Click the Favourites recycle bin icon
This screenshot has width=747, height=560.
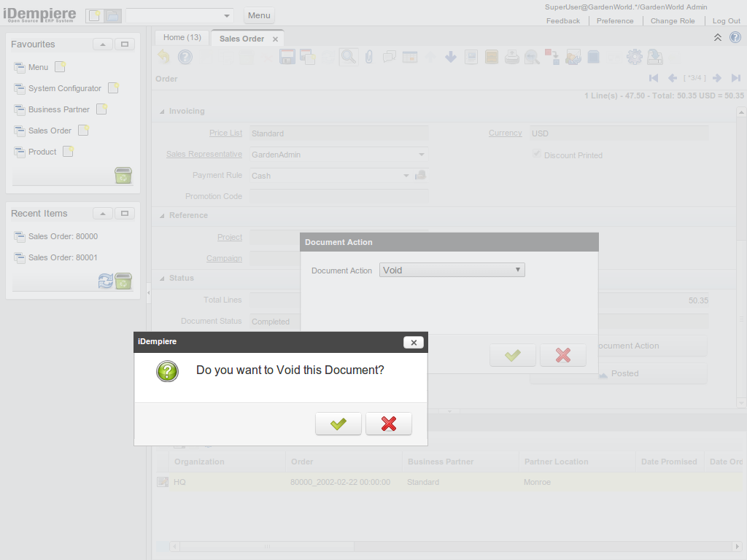[123, 176]
